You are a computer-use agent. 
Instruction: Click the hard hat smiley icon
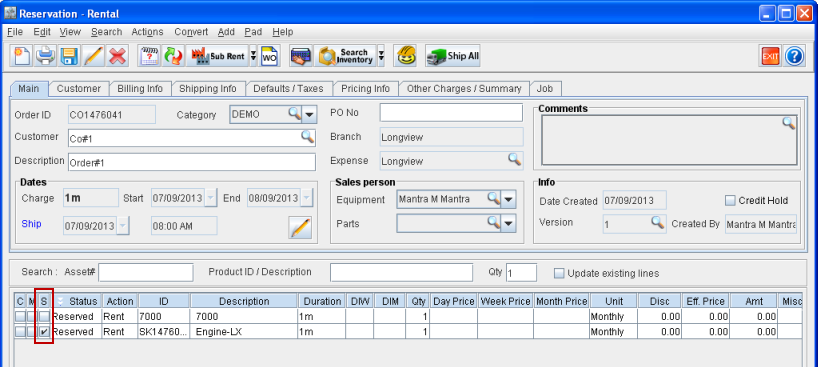tap(406, 55)
